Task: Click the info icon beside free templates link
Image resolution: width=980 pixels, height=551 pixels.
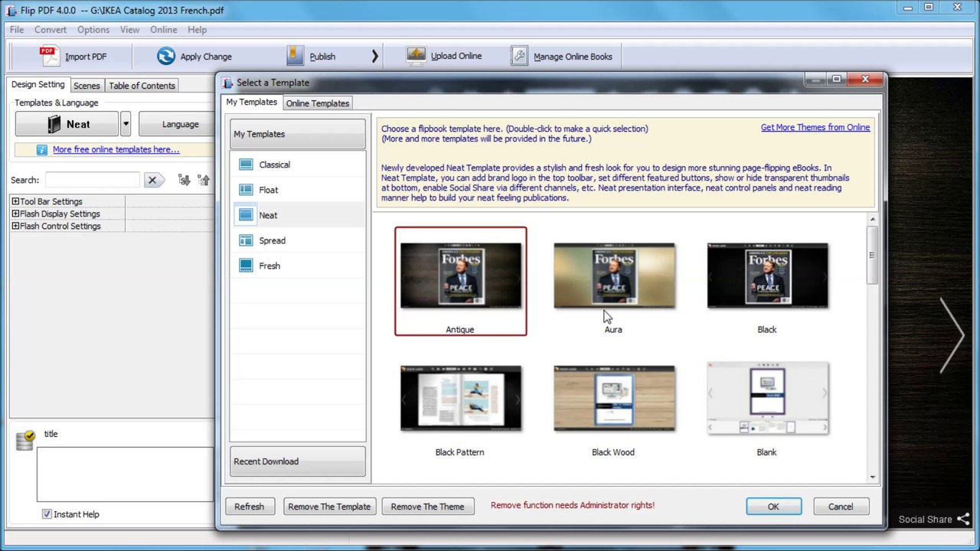Action: (x=42, y=150)
